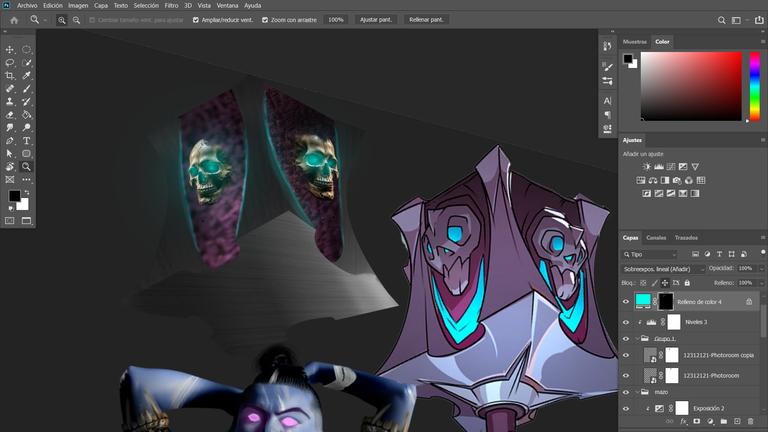Screen dimensions: 768x432
Task: Open the Filtro menu
Action: click(x=171, y=5)
